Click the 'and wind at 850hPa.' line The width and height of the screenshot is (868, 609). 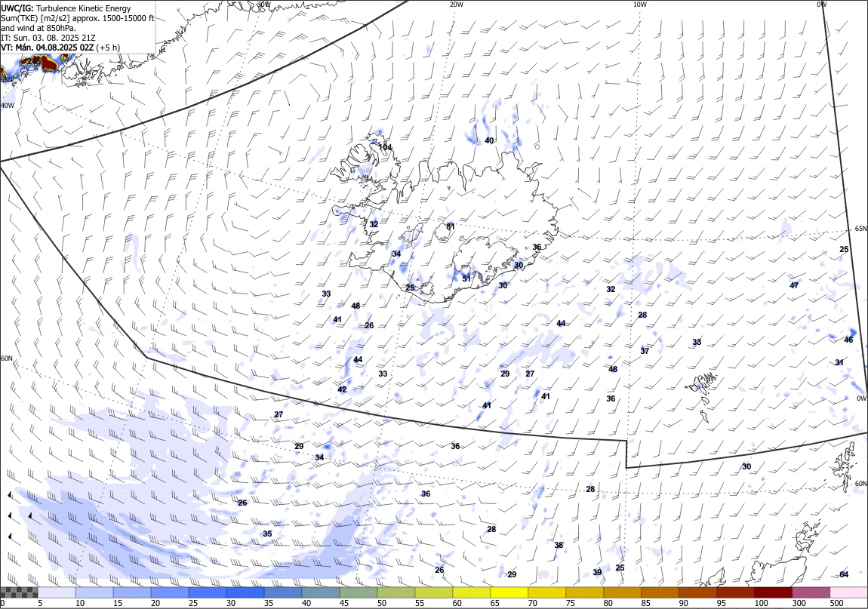[38, 28]
